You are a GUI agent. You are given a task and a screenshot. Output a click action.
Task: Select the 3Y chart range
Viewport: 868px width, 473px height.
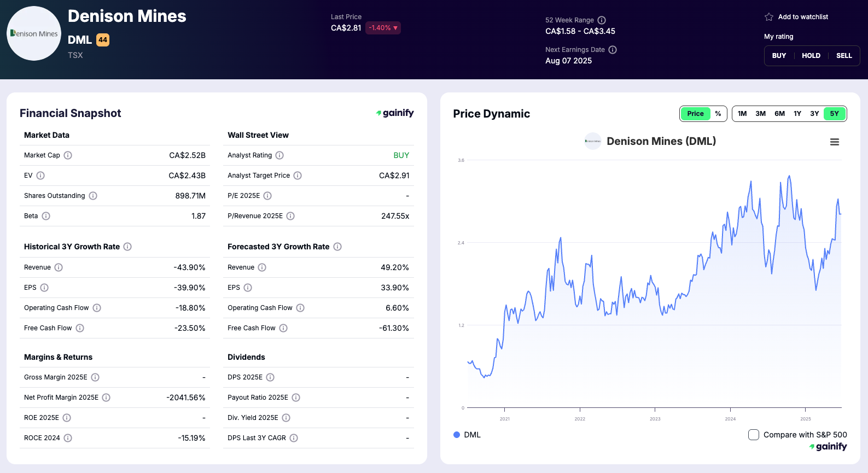pos(814,114)
